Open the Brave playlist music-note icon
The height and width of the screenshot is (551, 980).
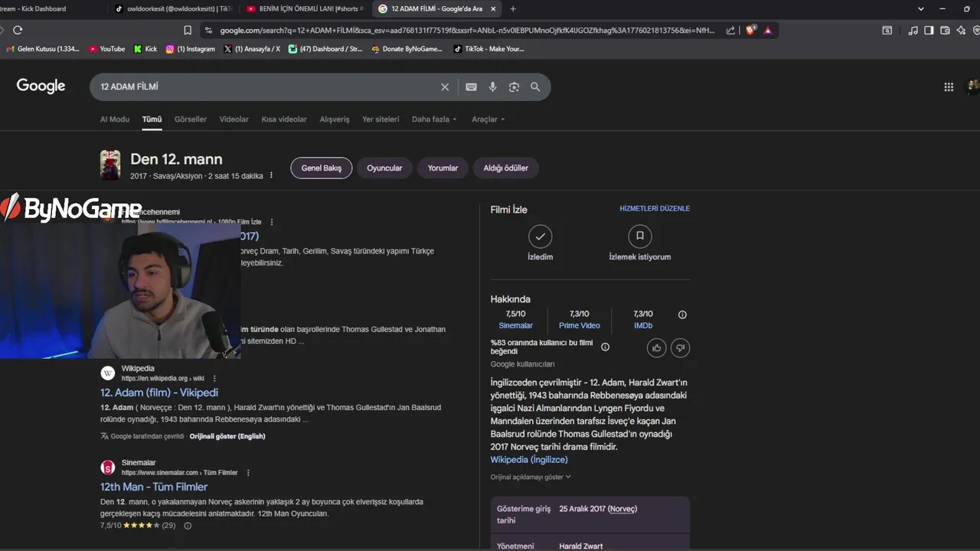tap(913, 30)
